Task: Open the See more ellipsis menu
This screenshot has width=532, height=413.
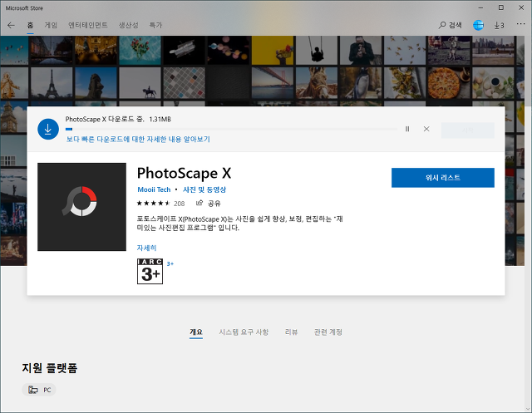Action: pos(521,24)
